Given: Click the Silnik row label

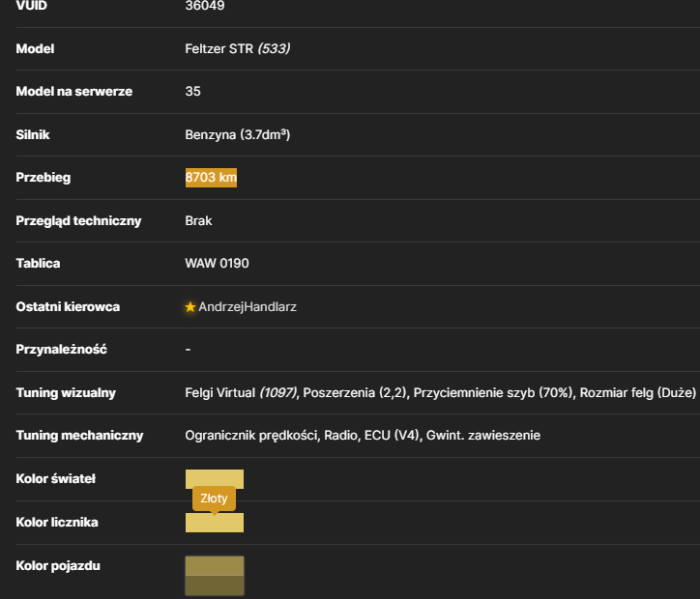Looking at the screenshot, I should tap(33, 134).
